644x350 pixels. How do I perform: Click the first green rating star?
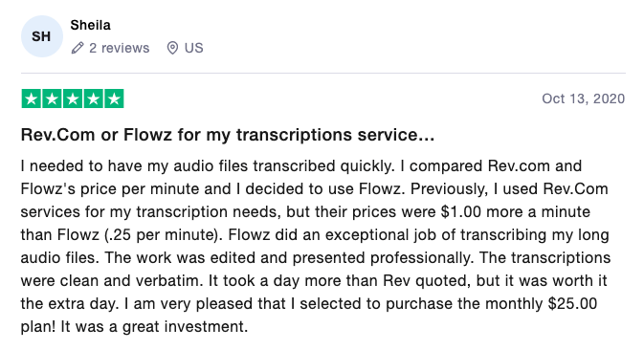pos(32,98)
